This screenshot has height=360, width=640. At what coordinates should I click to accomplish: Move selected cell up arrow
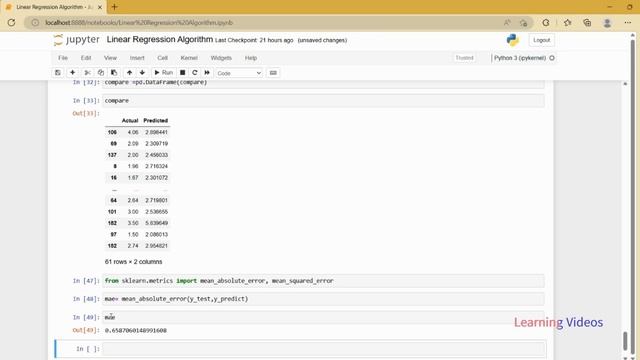[x=129, y=73]
